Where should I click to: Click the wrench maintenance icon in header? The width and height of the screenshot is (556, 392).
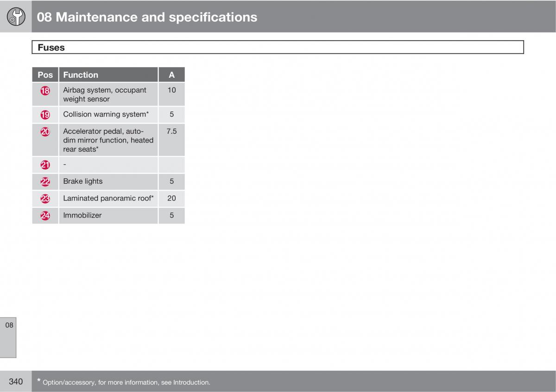click(16, 17)
